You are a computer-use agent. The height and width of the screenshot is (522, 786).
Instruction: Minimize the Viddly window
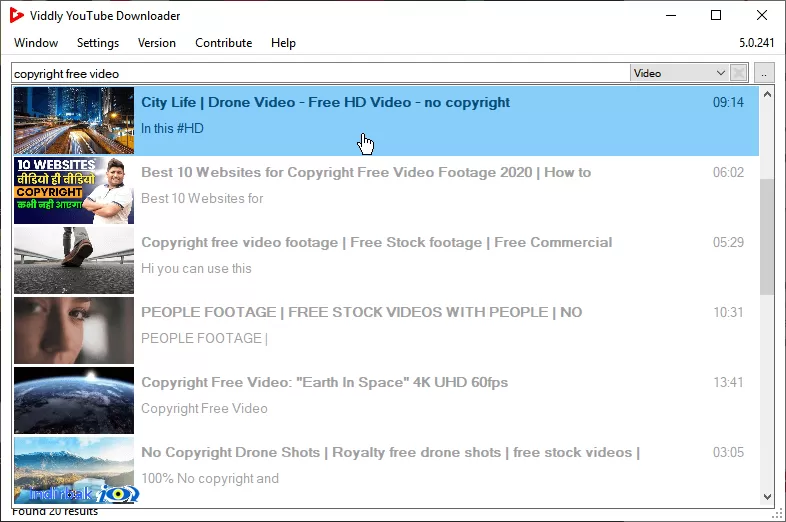tap(671, 16)
